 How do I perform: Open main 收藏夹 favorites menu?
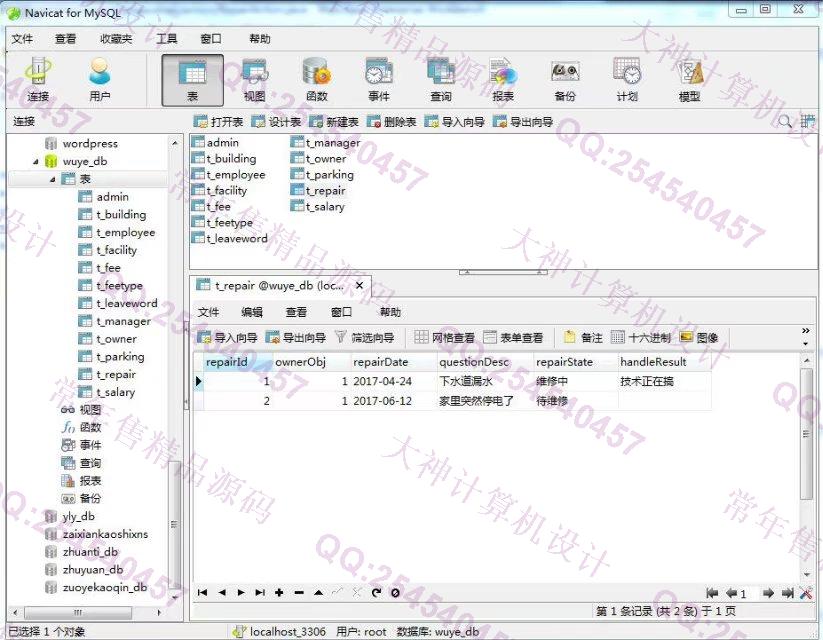(116, 39)
